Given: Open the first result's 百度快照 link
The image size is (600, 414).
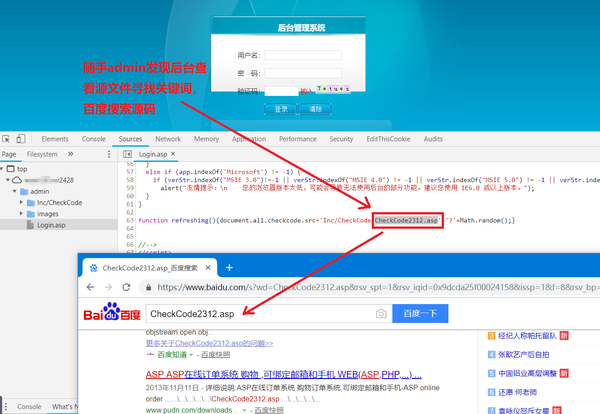Looking at the screenshot, I should [x=215, y=355].
